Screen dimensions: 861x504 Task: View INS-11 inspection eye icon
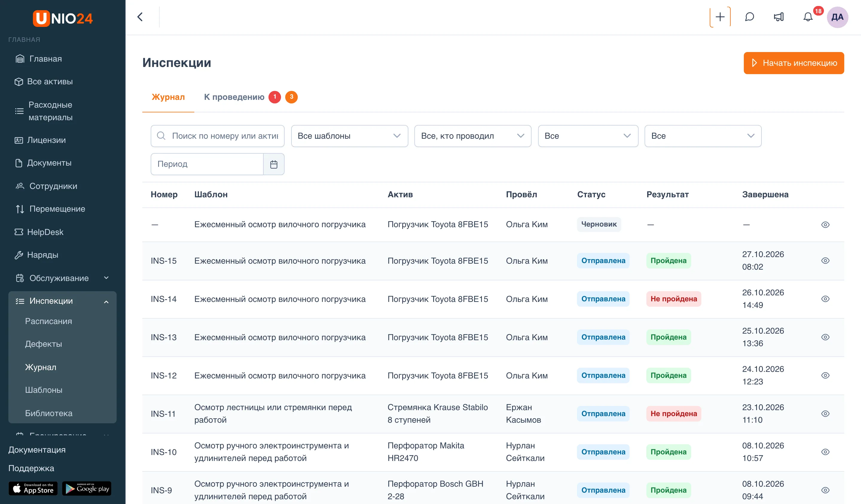pos(825,414)
